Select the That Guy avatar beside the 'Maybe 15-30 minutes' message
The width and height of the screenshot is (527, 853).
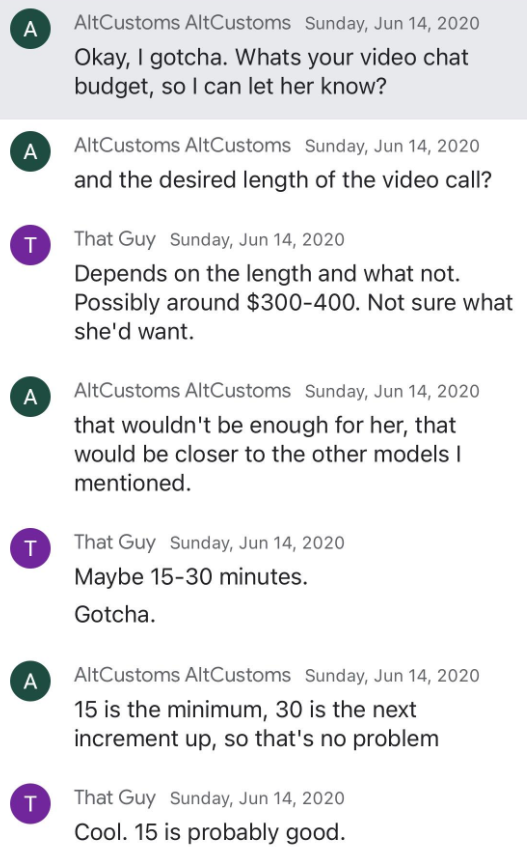(x=30, y=548)
